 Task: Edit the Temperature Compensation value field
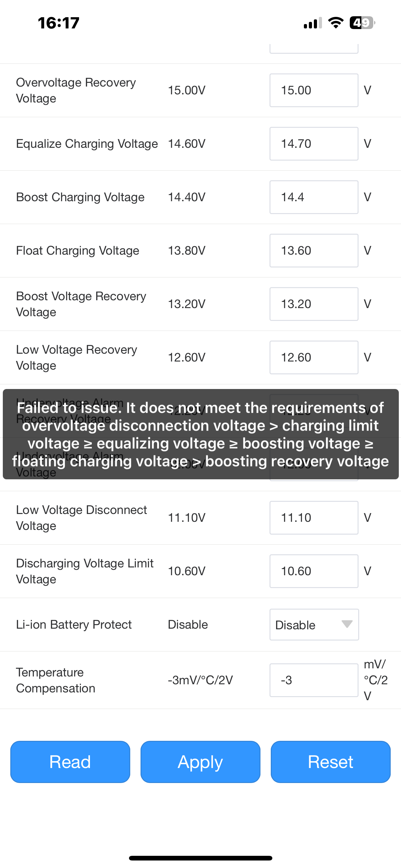[x=314, y=680]
